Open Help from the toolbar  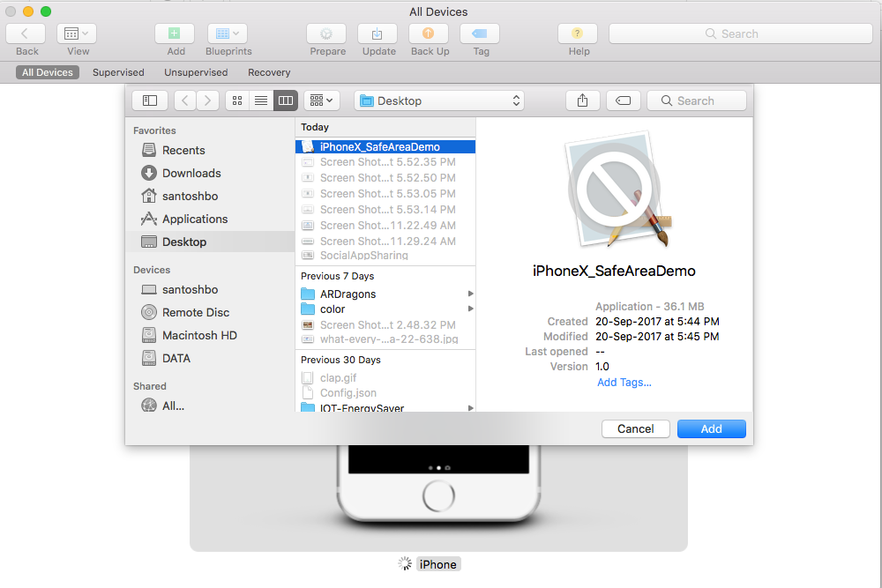click(578, 33)
